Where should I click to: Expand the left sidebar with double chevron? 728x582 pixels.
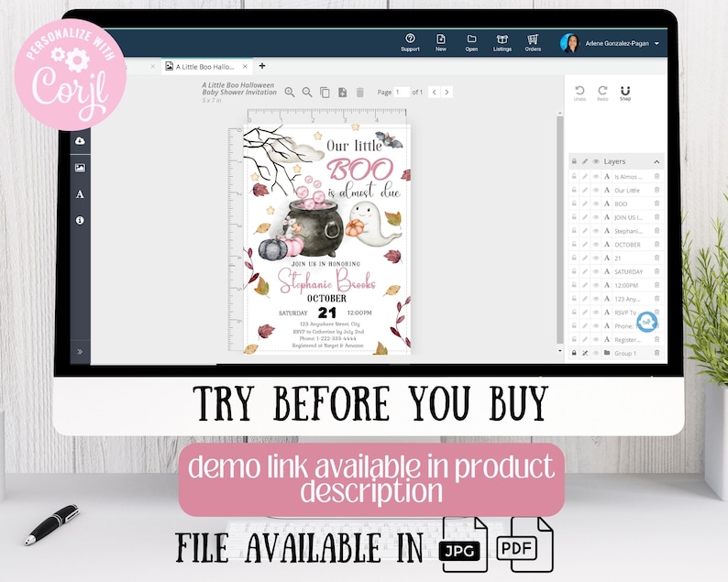tap(80, 351)
